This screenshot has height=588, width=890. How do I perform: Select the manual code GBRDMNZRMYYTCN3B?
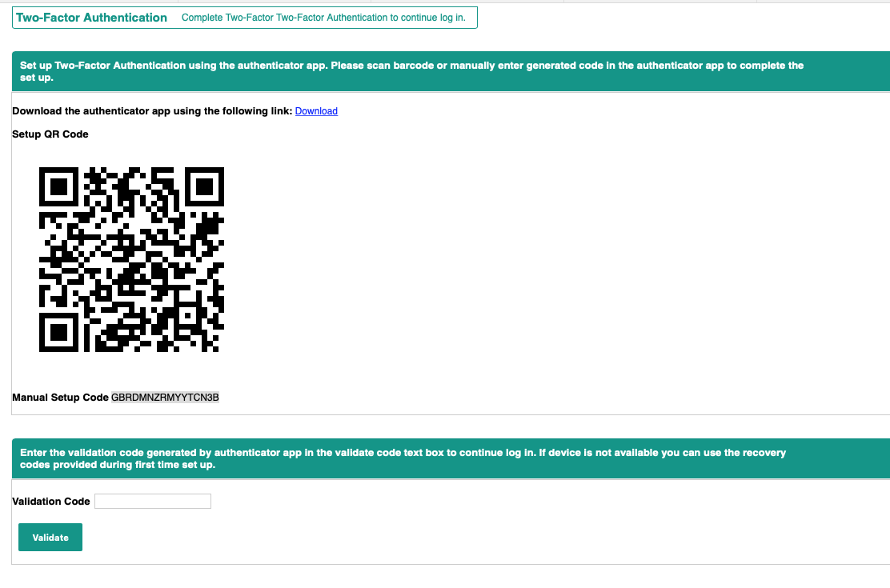point(165,398)
